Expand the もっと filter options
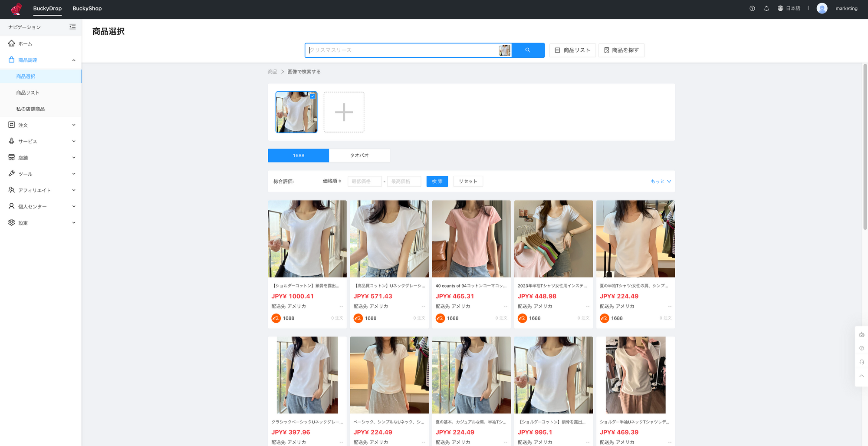The width and height of the screenshot is (868, 446). tap(661, 182)
